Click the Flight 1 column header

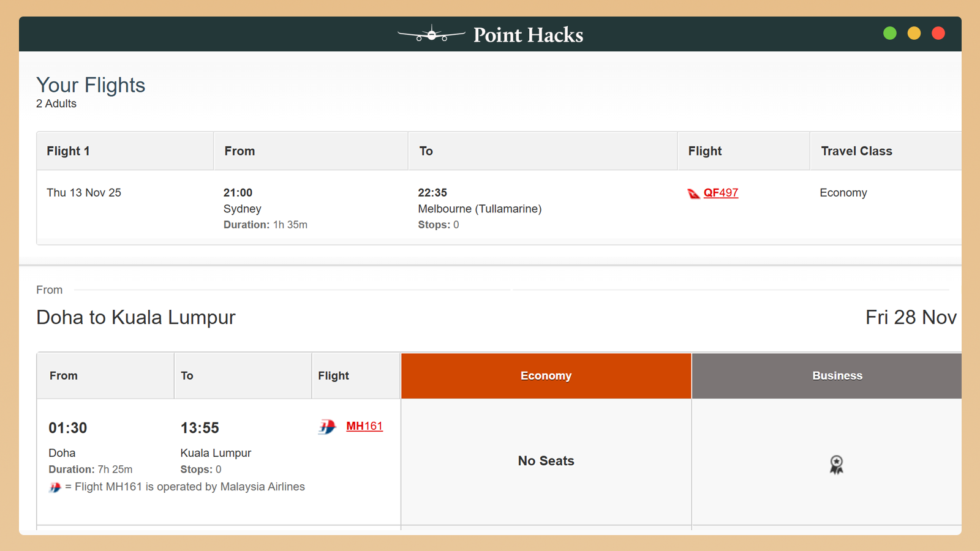coord(68,151)
